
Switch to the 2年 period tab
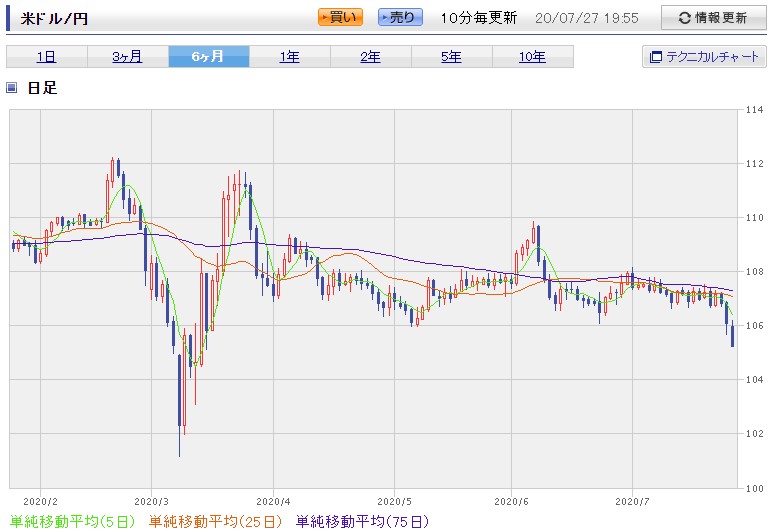370,57
